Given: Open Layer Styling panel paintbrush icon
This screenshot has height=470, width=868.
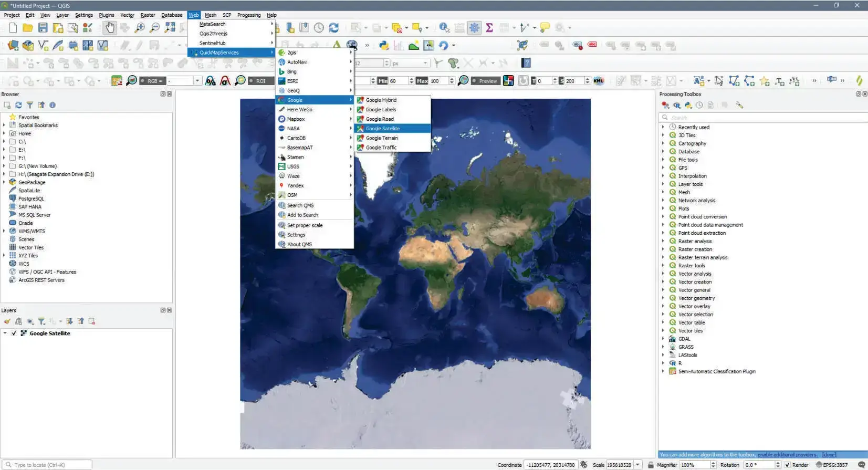Looking at the screenshot, I should (x=7, y=321).
